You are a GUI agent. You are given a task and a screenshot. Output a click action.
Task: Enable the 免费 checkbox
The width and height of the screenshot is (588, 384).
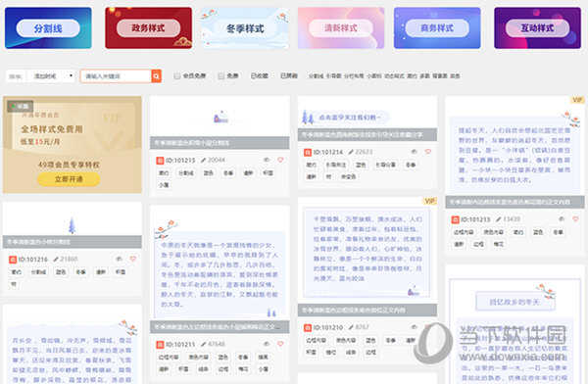221,76
